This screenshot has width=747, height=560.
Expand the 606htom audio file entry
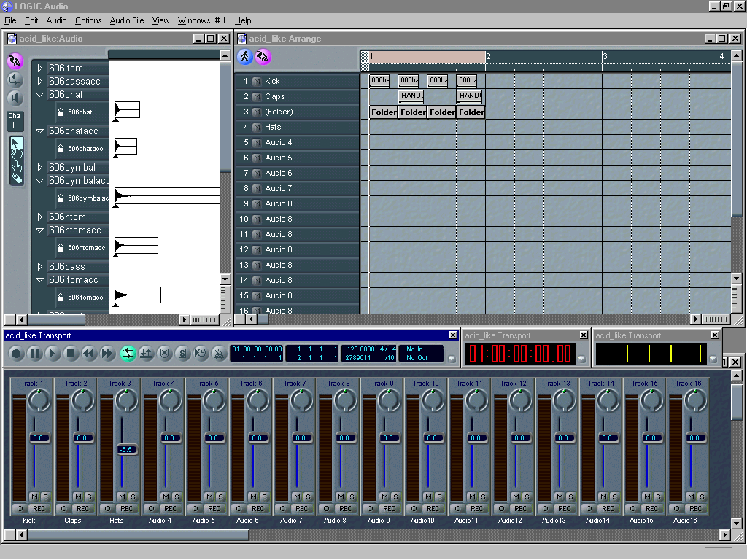40,217
